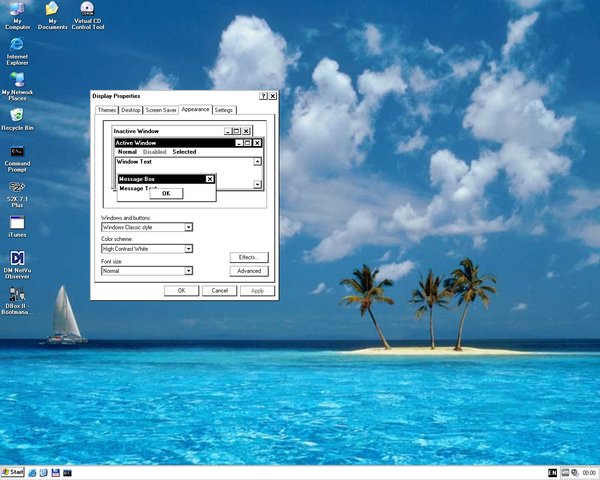Click the Active Window preview close button
The image size is (600, 480).
(257, 143)
